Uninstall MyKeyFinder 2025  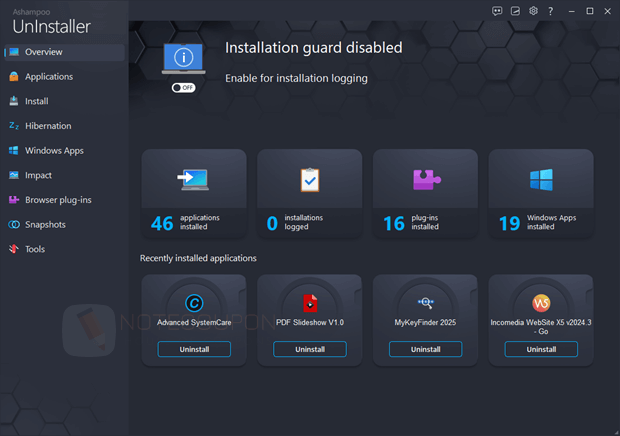click(425, 349)
